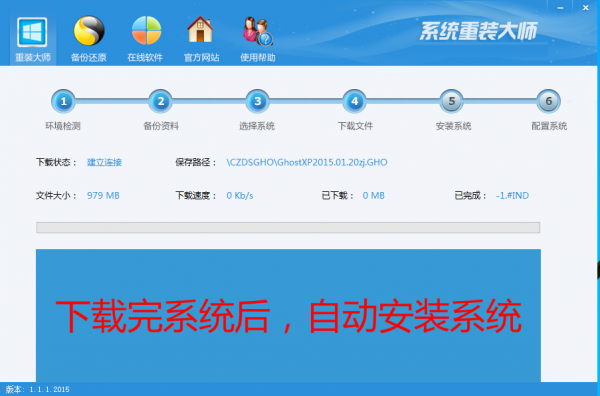Select step 4 下载文件 circle
600x396 pixels.
coord(354,101)
